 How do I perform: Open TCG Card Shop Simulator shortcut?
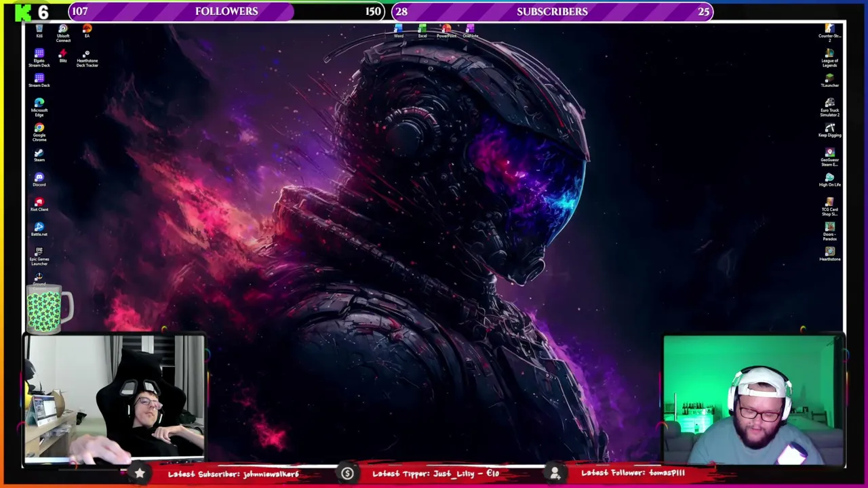(x=829, y=206)
